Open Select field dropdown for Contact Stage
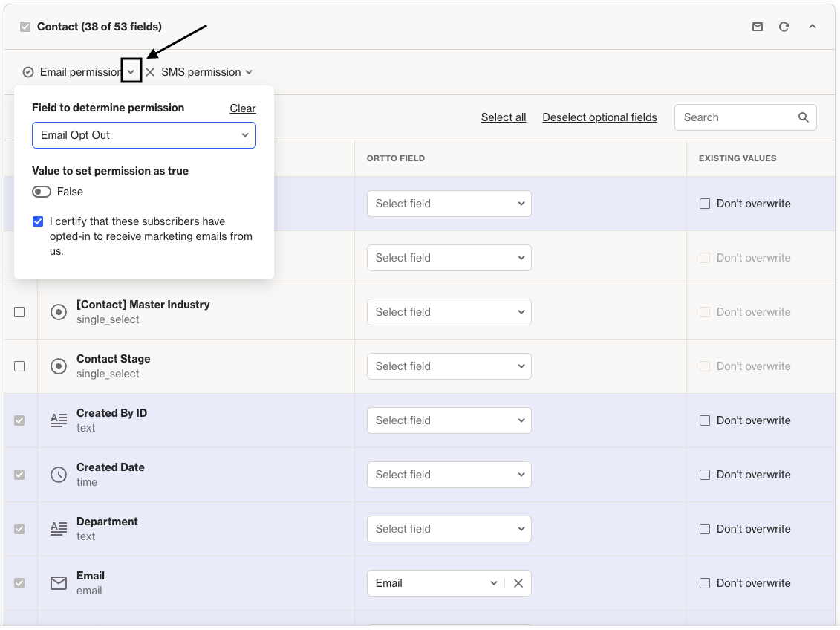Viewport: 840px width, 630px height. [449, 366]
